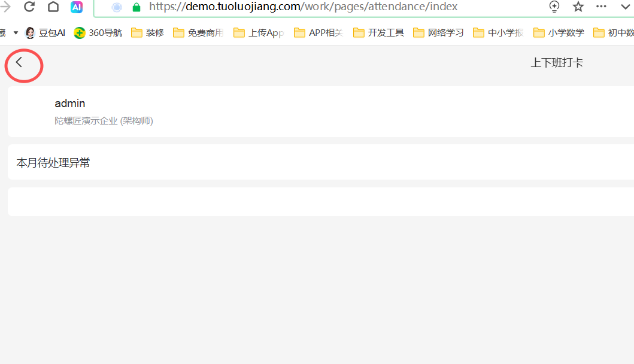This screenshot has width=634, height=364.
Task: Go to the browser home page icon
Action: (53, 7)
